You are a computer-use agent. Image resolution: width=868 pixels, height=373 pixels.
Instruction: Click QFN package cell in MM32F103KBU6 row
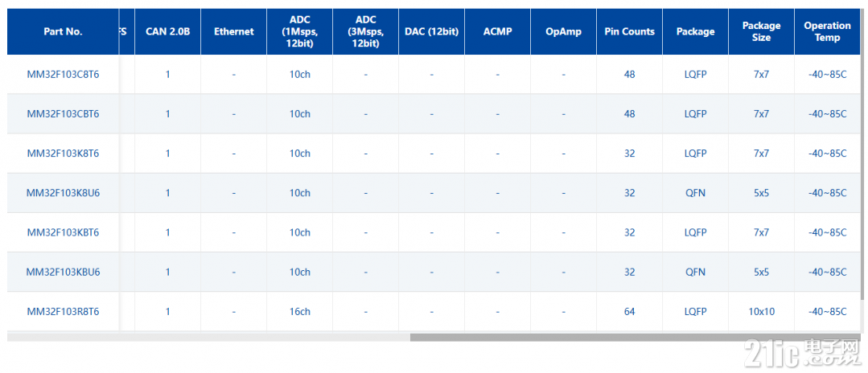click(x=695, y=273)
